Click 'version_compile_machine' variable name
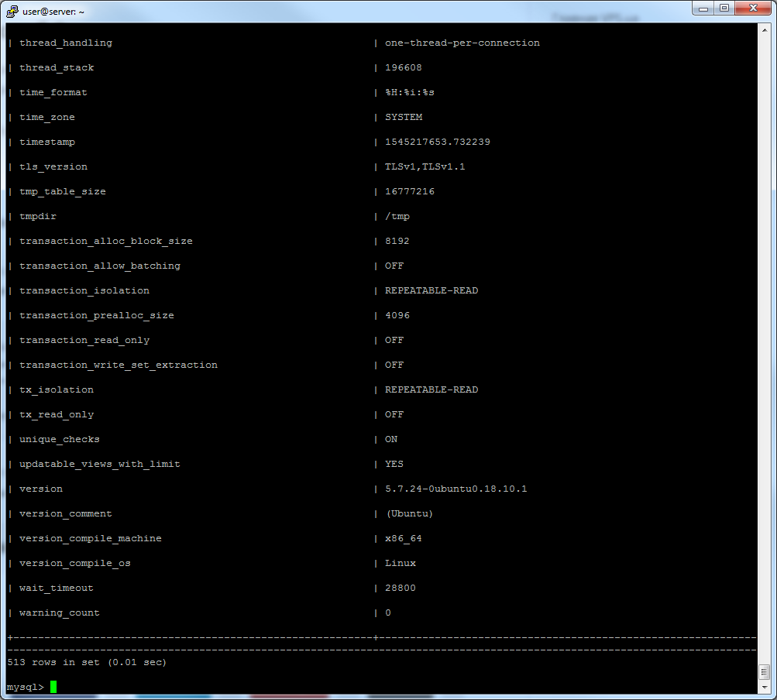 tap(91, 538)
